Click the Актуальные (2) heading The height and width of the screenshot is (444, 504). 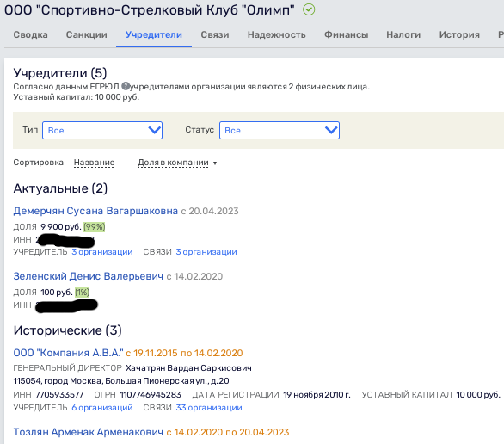tap(60, 188)
